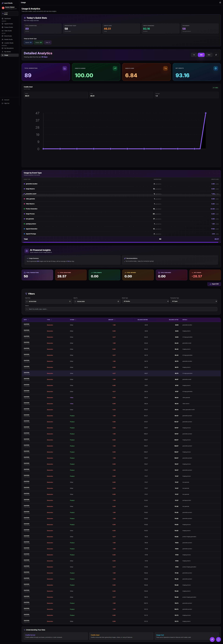Image resolution: width=223 pixels, height=644 pixels.
Task: Click the Total Generations bar chart icon
Action: pyautogui.click(x=65, y=68)
